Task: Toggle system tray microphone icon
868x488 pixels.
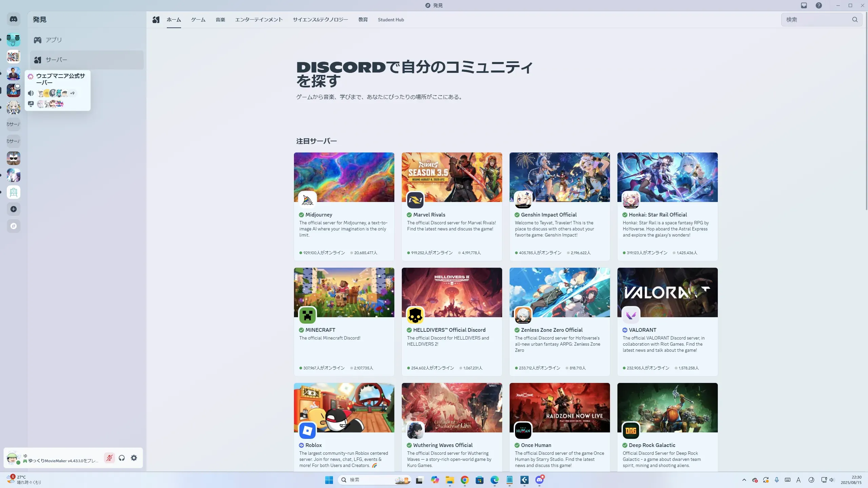Action: point(777,480)
